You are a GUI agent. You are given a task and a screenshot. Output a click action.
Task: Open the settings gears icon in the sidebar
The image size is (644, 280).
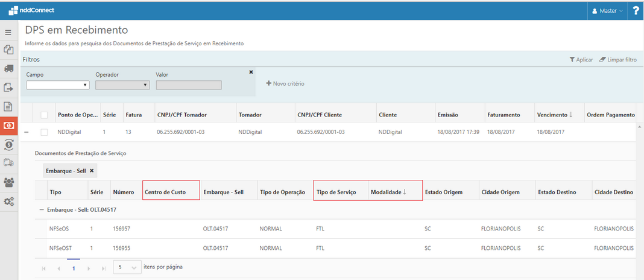[x=8, y=201]
